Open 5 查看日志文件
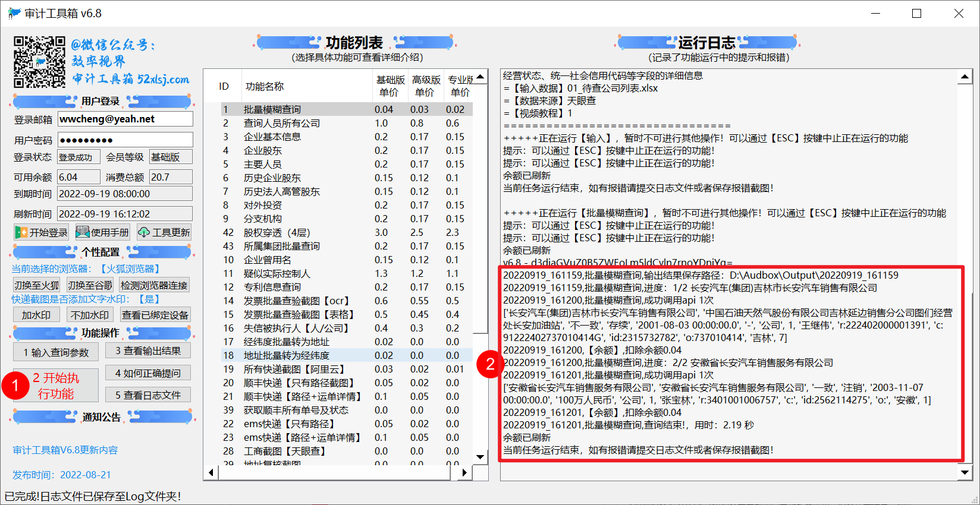The image size is (980, 505). click(x=148, y=395)
